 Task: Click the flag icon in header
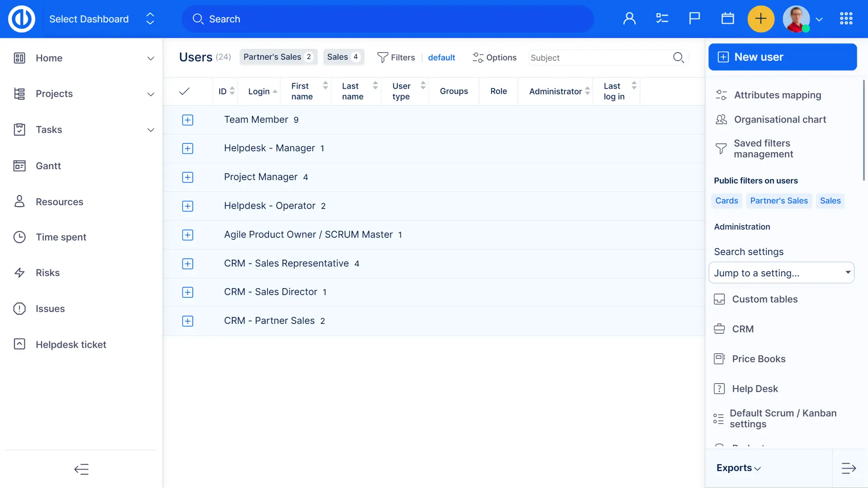pyautogui.click(x=694, y=19)
